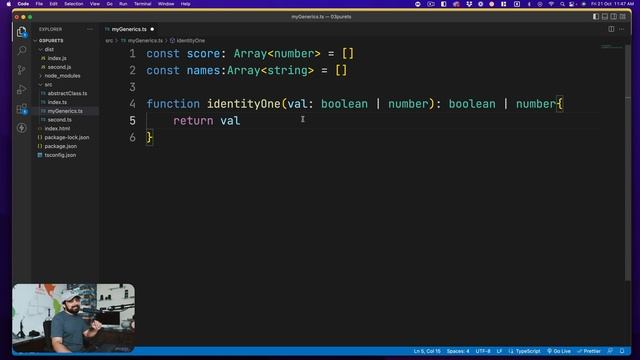The image size is (640, 360).
Task: Open the File menu
Action: 39,4
